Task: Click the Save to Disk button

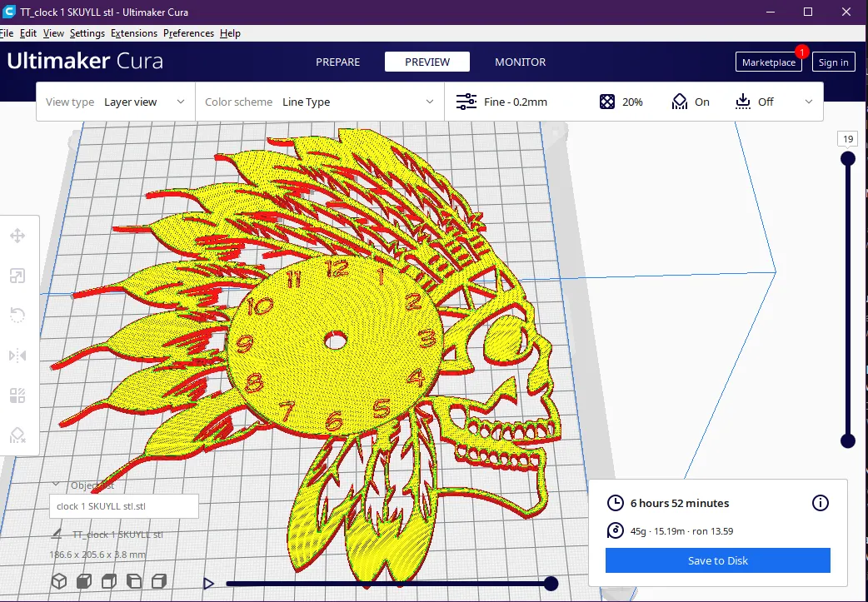Action: pos(717,560)
